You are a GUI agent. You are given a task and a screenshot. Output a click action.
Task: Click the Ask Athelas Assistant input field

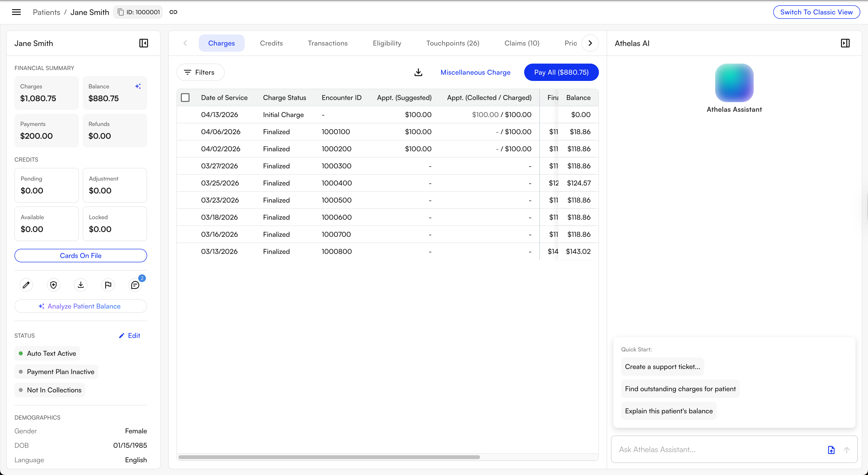(708, 449)
